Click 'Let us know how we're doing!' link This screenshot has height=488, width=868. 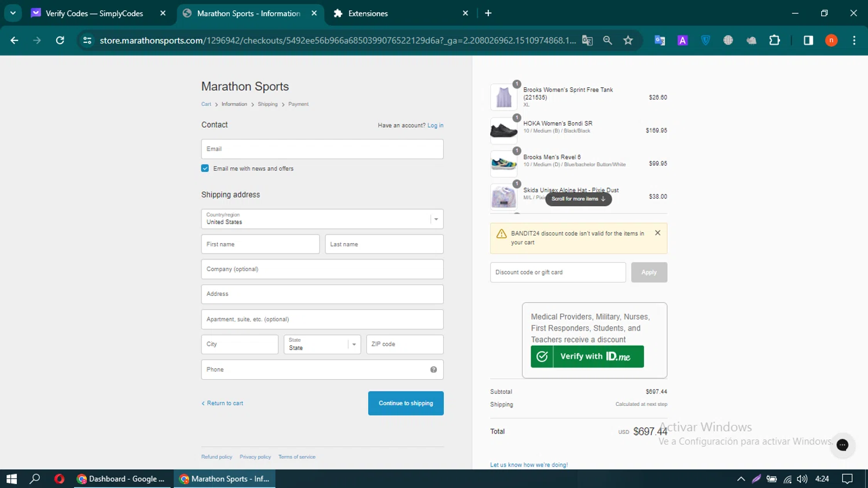pos(529,465)
